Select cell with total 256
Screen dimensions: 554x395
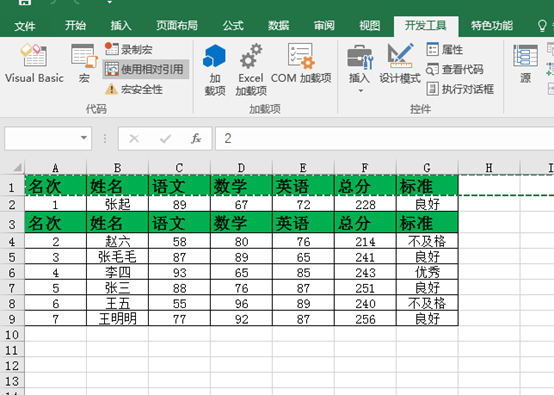point(365,319)
